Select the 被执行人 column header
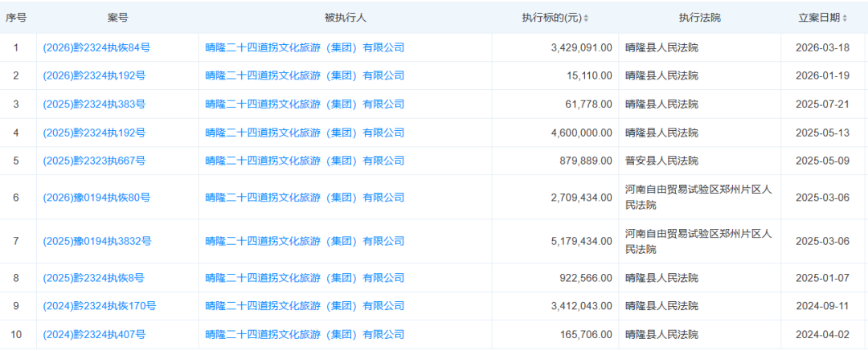This screenshot has height=351, width=868. coord(346,18)
